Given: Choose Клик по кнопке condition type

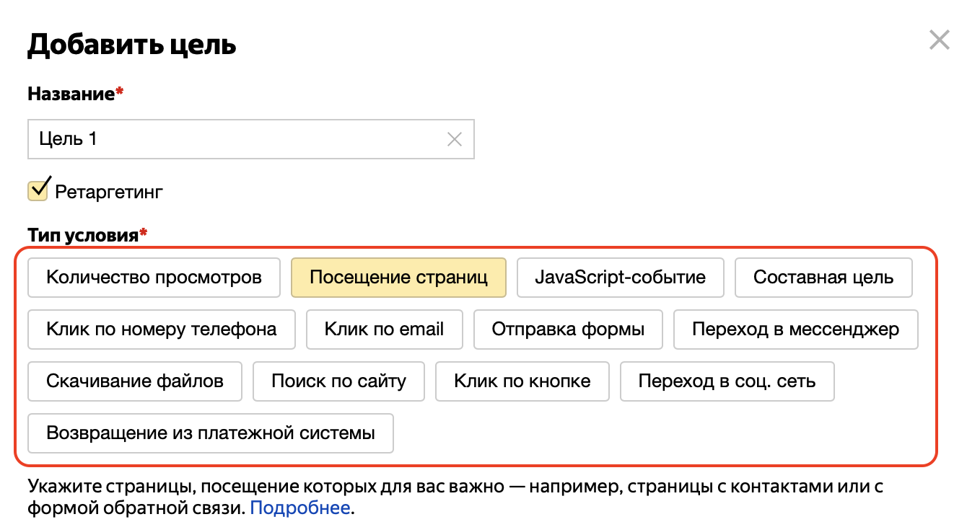Looking at the screenshot, I should click(x=522, y=381).
